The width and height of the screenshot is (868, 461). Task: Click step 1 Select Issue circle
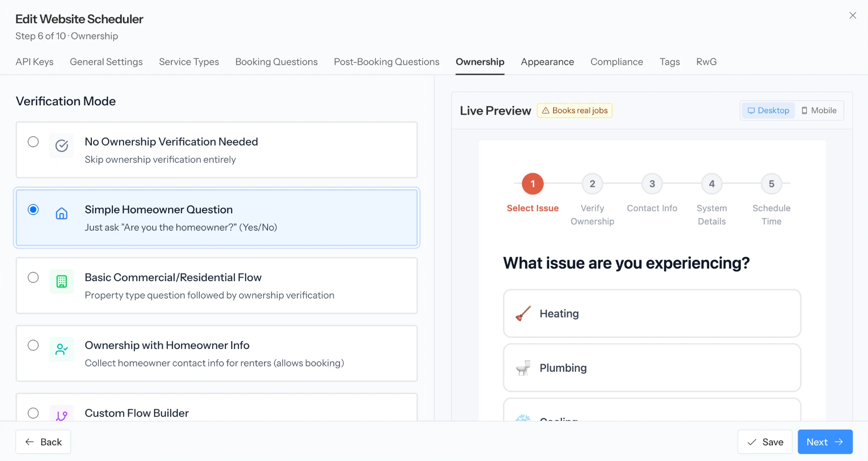click(533, 184)
